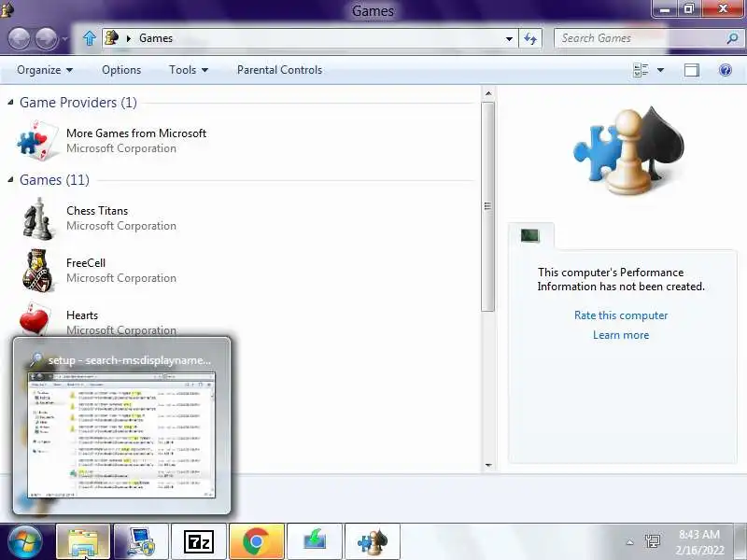747x560 pixels.
Task: Open Parental Controls
Action: pos(279,70)
